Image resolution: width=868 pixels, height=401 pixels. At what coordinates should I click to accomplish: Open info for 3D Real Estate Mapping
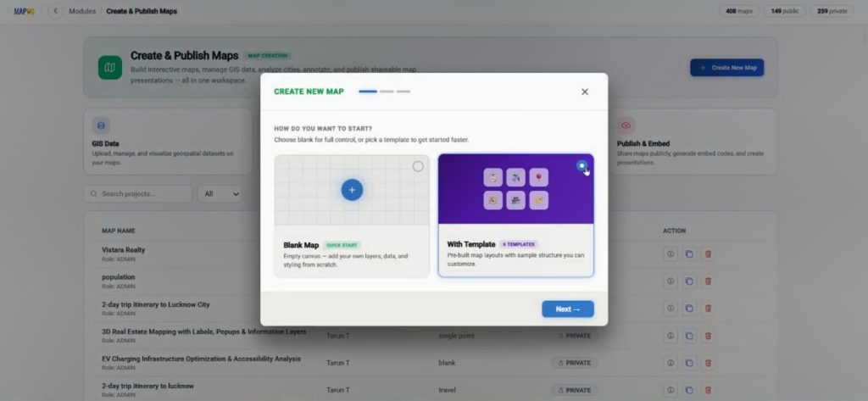(670, 336)
